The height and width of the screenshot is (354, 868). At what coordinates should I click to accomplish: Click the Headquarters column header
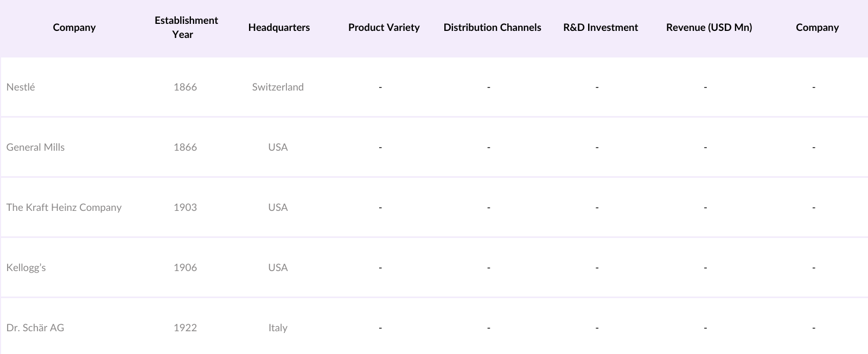(x=279, y=27)
